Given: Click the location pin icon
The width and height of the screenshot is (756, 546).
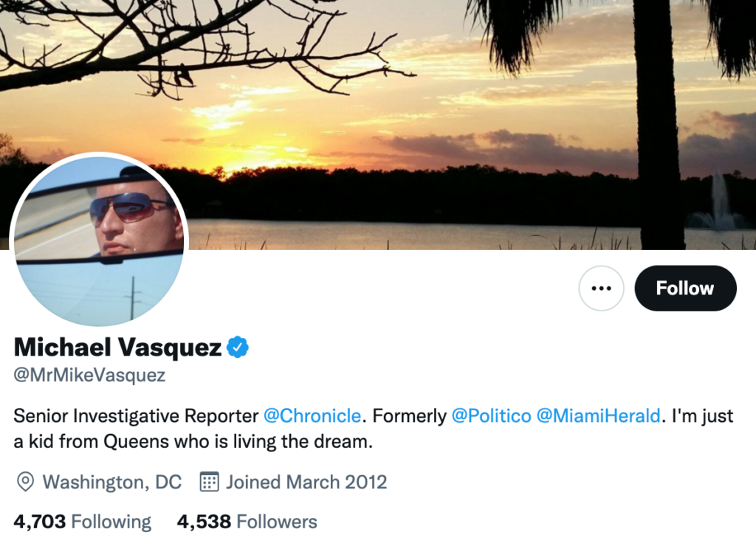Looking at the screenshot, I should 25,483.
